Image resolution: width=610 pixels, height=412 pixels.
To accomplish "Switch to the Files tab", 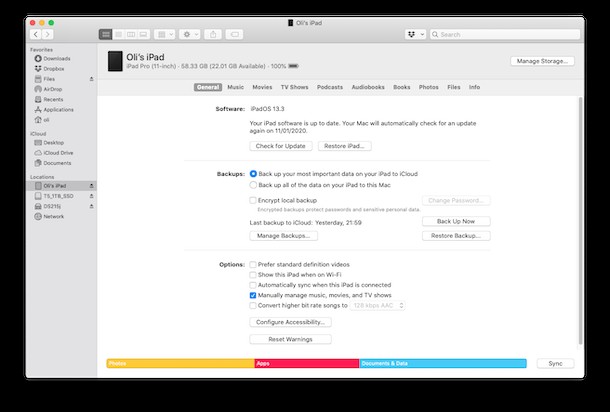I will coord(454,87).
